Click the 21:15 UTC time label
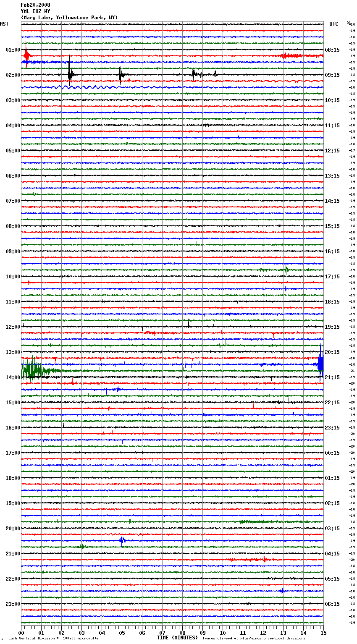Image resolution: width=357 pixels, height=644 pixels. tap(332, 377)
